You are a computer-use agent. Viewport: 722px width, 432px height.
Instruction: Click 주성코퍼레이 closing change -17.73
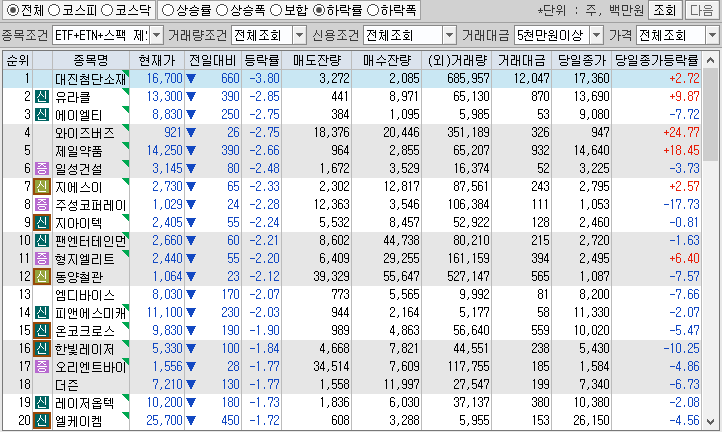pyautogui.click(x=681, y=204)
